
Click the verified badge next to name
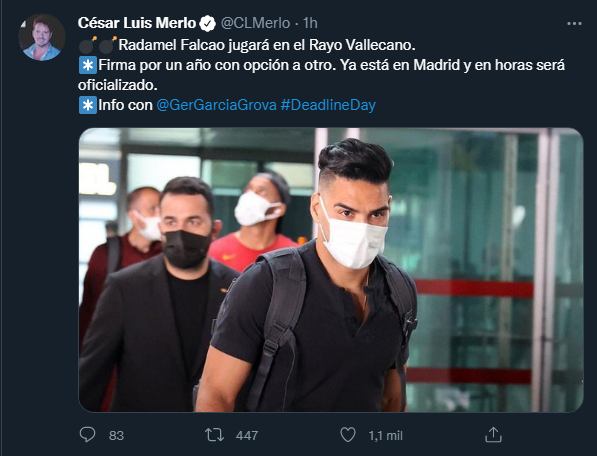[x=208, y=24]
